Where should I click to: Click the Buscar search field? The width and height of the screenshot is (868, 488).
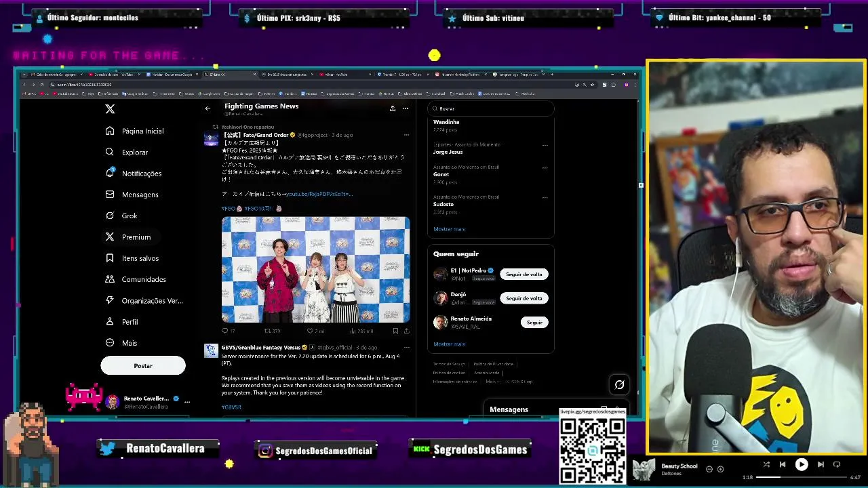point(491,108)
